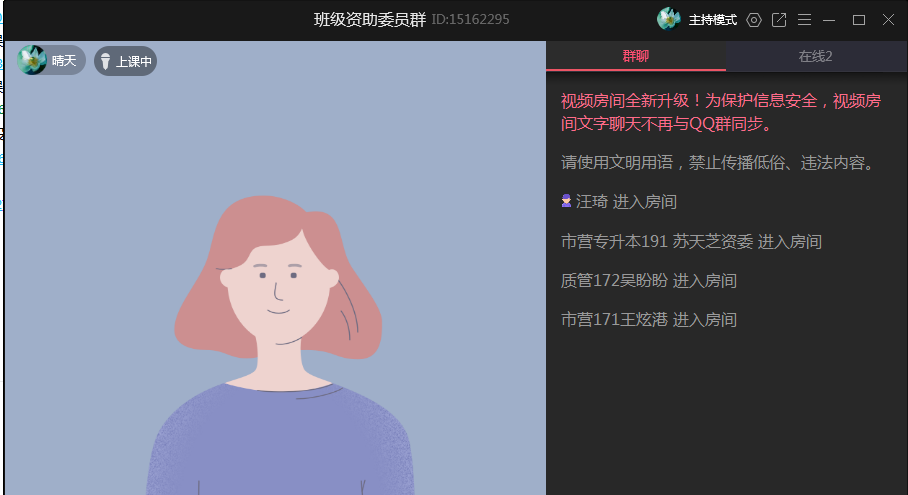Click the settings hexagon icon in title bar
908x495 pixels.
pos(753,20)
